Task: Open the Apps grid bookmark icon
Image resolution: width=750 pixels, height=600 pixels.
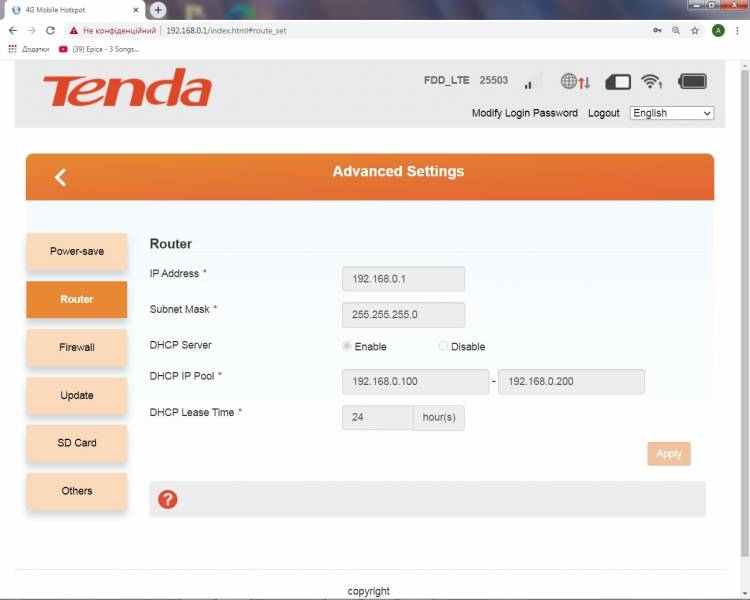Action: point(12,49)
